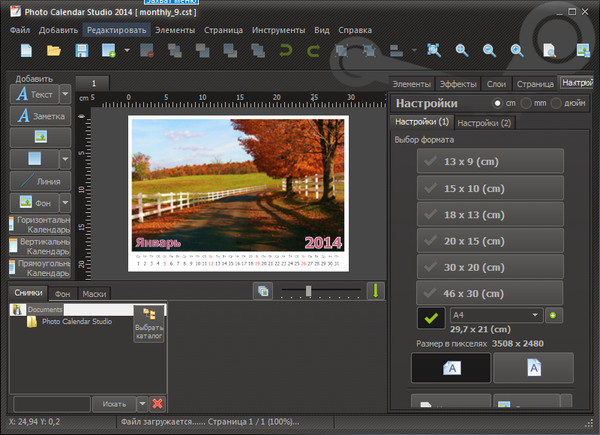Click the fit-to-screen zoom icon

[x=433, y=50]
